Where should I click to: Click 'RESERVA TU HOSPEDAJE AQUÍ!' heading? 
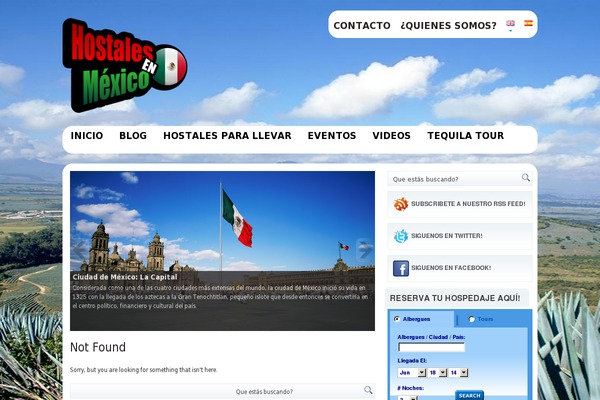point(455,298)
